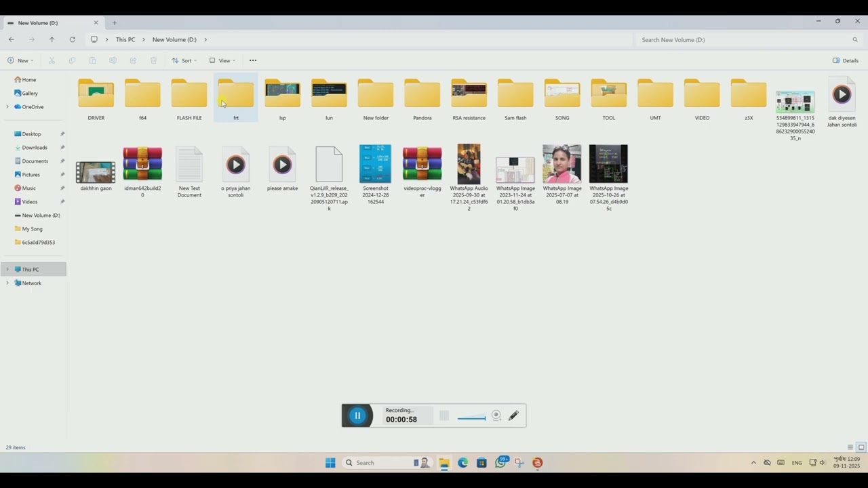Go up one folder level

click(52, 39)
